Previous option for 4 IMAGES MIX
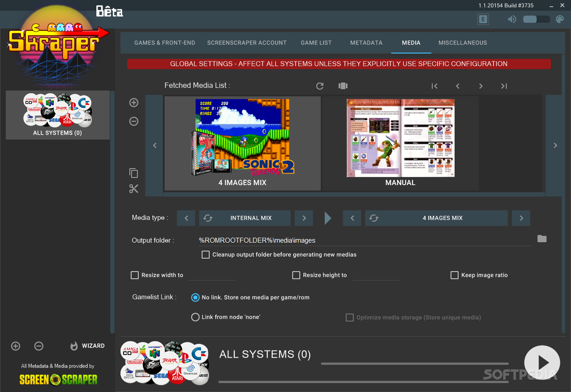 352,218
